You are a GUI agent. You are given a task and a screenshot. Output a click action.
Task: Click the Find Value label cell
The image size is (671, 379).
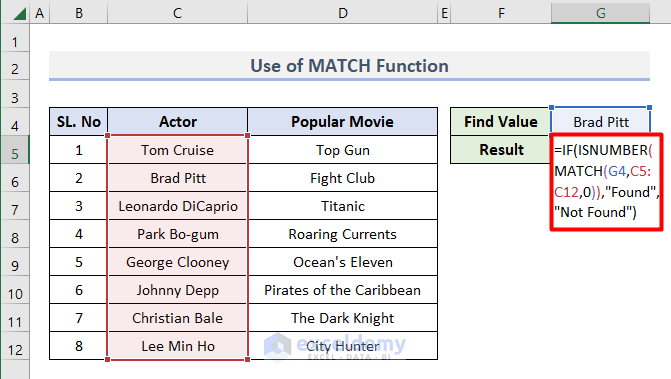click(501, 122)
